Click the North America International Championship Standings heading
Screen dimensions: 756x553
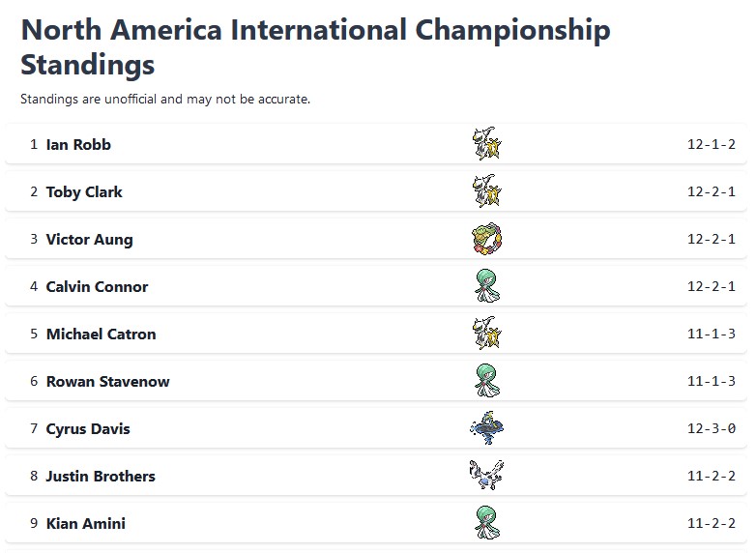tap(316, 46)
